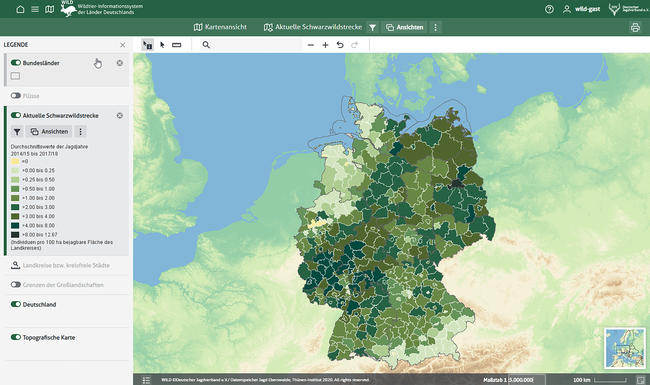Click the Bundesländer layer name

click(x=41, y=63)
